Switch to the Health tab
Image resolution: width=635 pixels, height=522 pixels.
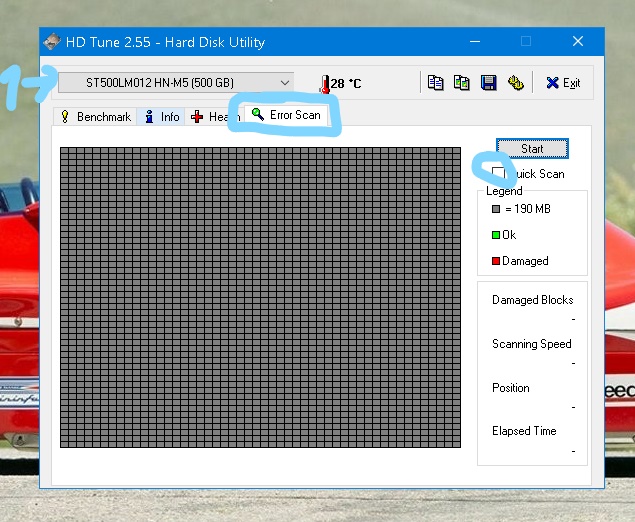(x=215, y=117)
